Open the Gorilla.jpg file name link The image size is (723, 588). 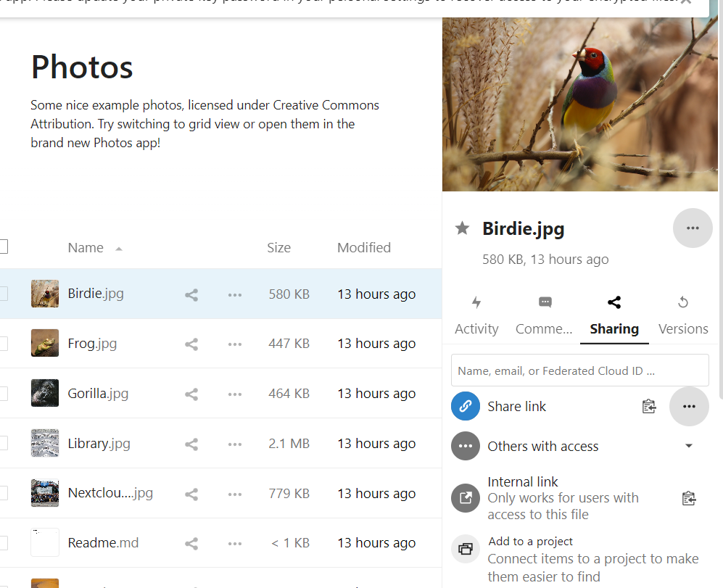pyautogui.click(x=98, y=394)
